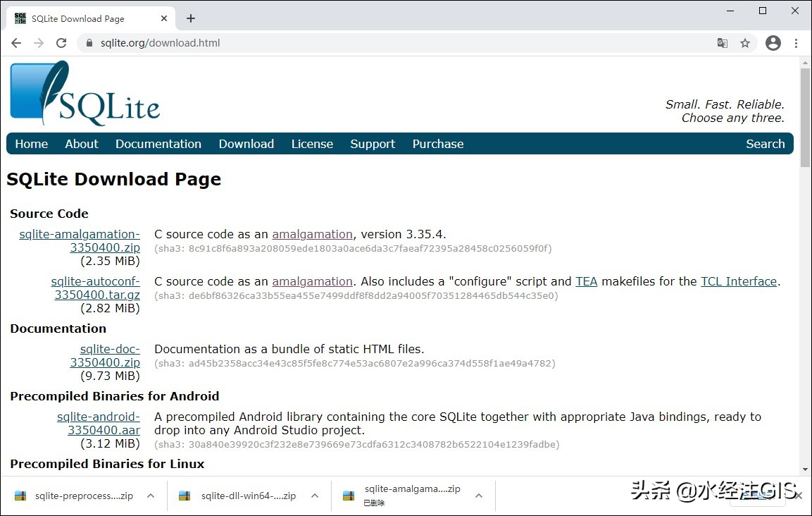Click the sha3 hash starting with de6bf863
This screenshot has width=812, height=516.
click(x=356, y=295)
